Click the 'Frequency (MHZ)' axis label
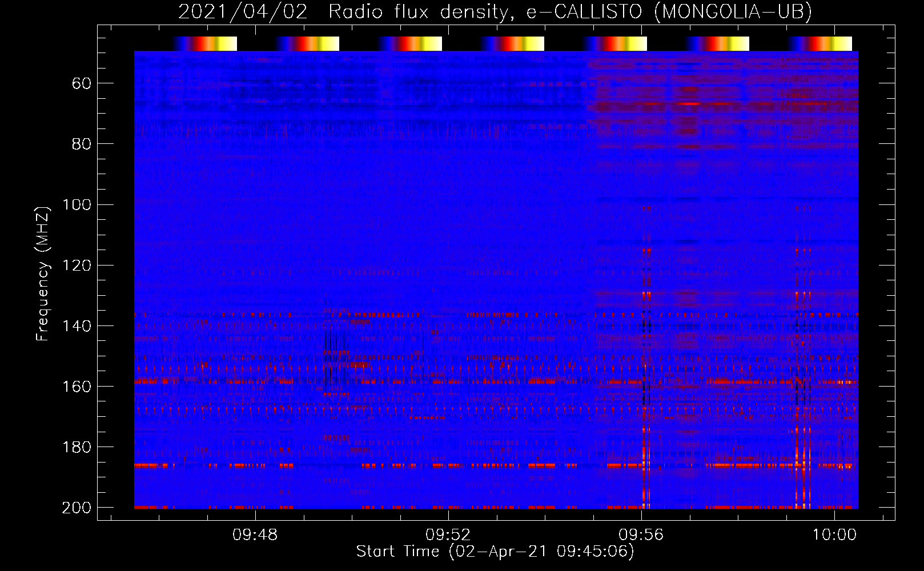This screenshot has height=571, width=924. (x=43, y=274)
